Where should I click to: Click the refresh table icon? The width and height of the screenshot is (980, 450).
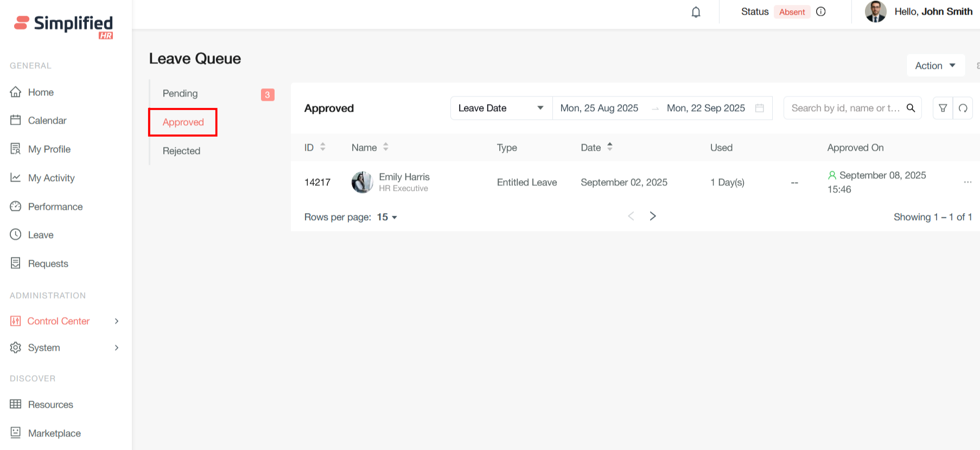pyautogui.click(x=963, y=108)
